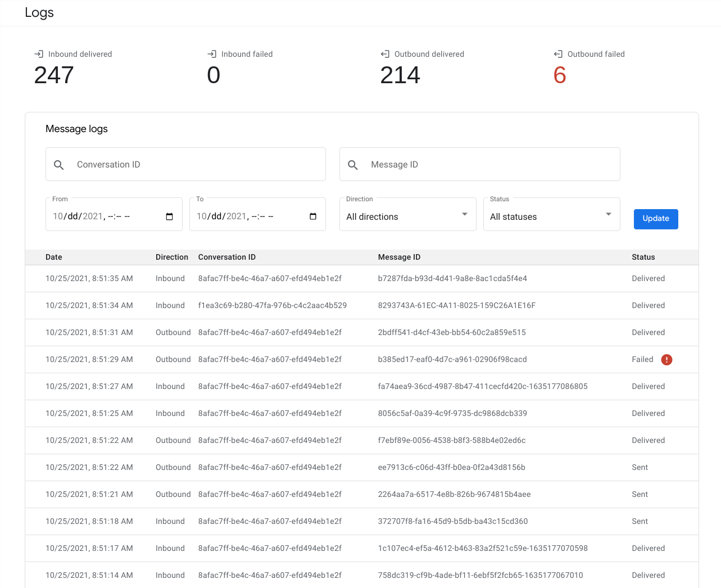
Task: Click the Inbound delivered arrow icon
Action: point(39,54)
